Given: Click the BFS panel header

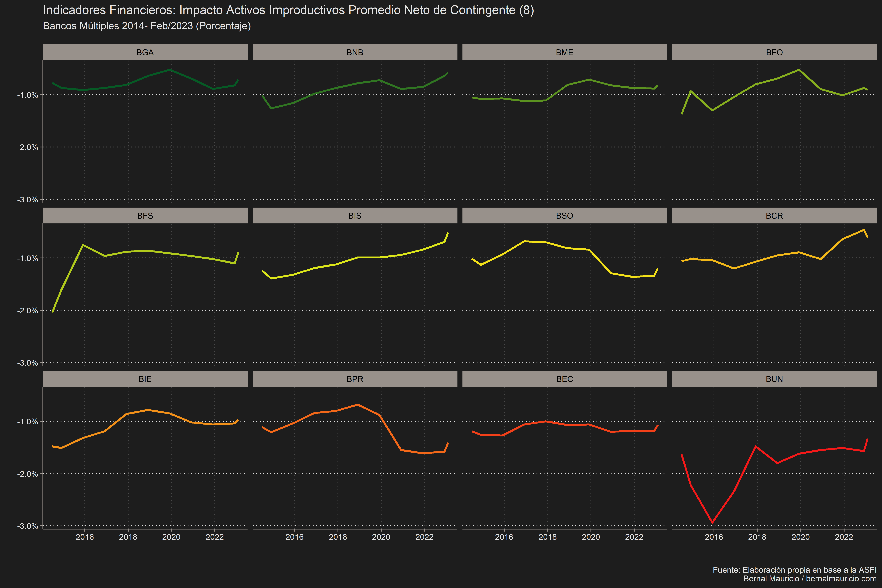Looking at the screenshot, I should pos(145,216).
